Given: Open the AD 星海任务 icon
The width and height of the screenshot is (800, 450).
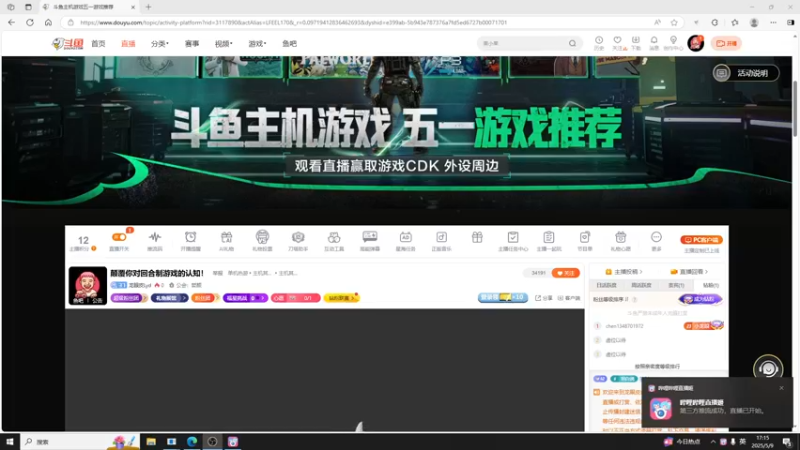Looking at the screenshot, I should click(406, 237).
